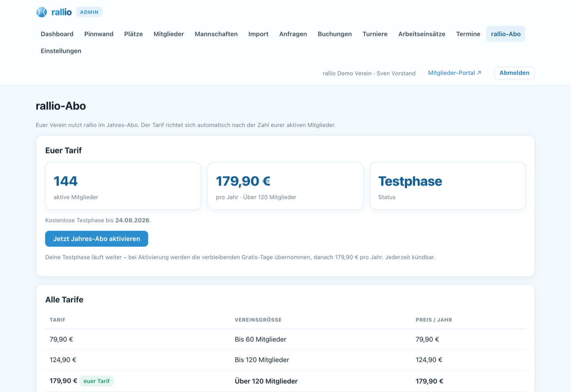Screen dimensions: 571x392
Task: Click the green 'euer Tarif' badge
Action: click(x=97, y=381)
